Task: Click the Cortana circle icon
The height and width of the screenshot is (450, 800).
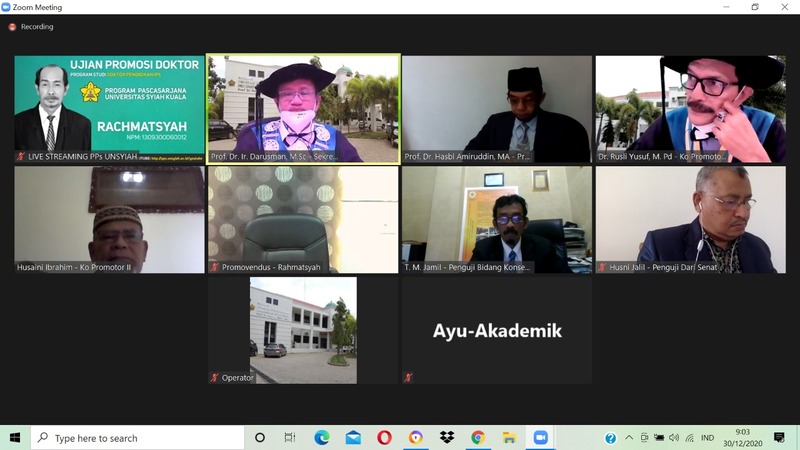Action: (x=260, y=438)
